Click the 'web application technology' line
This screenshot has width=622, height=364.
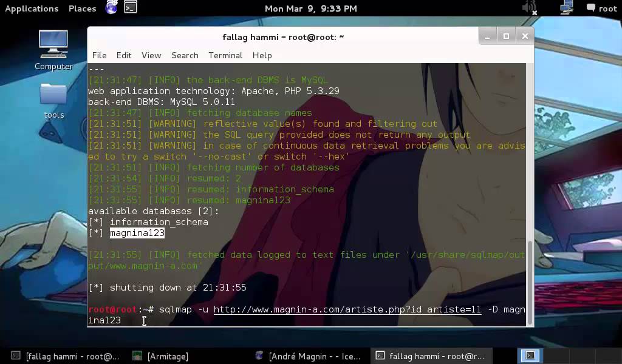click(213, 91)
